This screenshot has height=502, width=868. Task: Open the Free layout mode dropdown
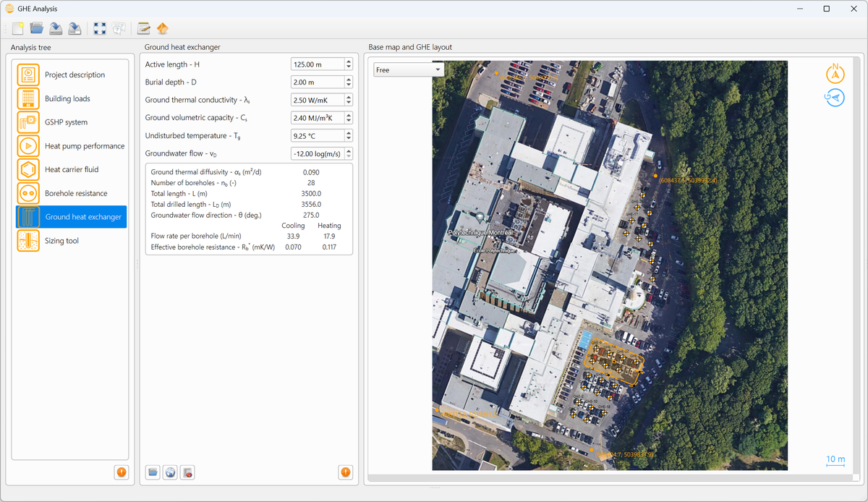click(x=409, y=70)
